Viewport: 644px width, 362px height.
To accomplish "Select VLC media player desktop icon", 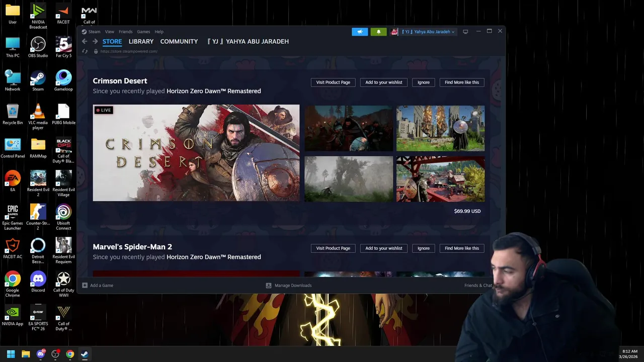I will (x=38, y=117).
